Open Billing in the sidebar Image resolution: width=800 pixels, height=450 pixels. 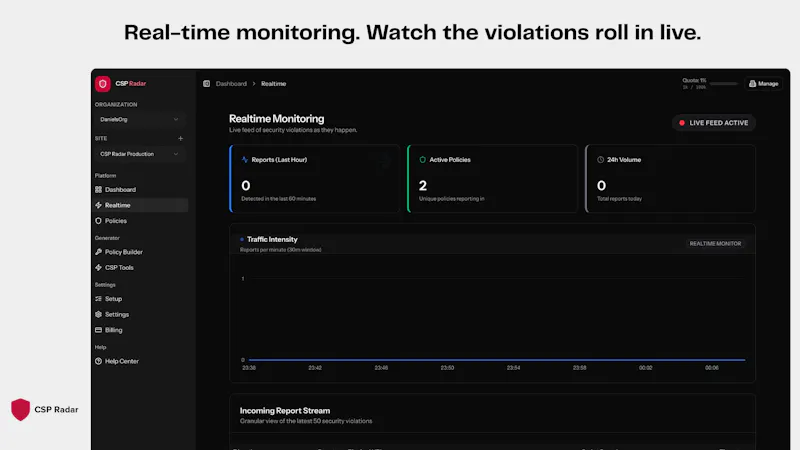point(140,330)
